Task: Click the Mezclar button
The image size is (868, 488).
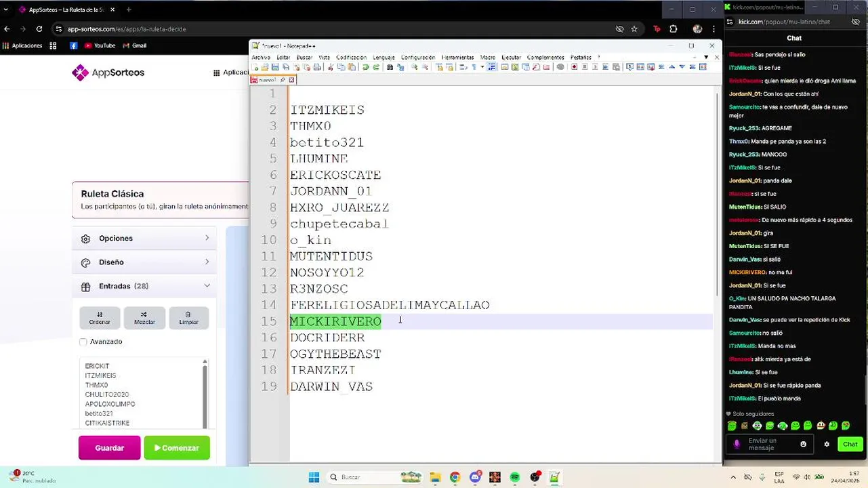Action: (144, 318)
